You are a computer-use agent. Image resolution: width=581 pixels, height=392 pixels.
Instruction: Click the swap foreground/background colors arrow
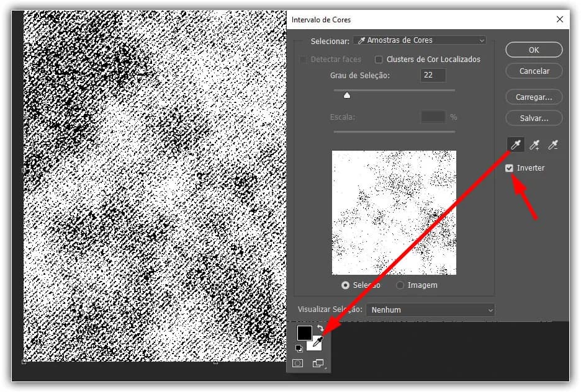click(x=320, y=329)
